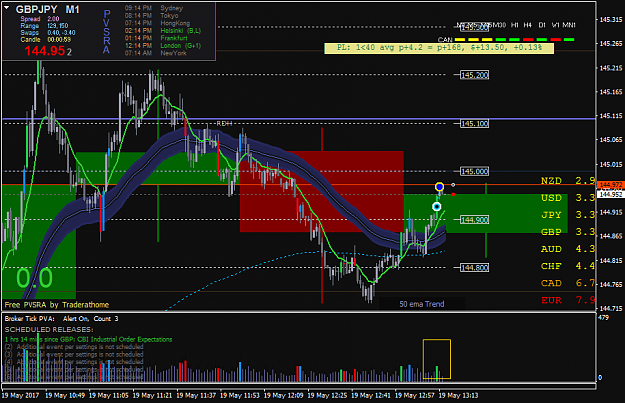Click the red CAN bar under H4

pyautogui.click(x=528, y=40)
